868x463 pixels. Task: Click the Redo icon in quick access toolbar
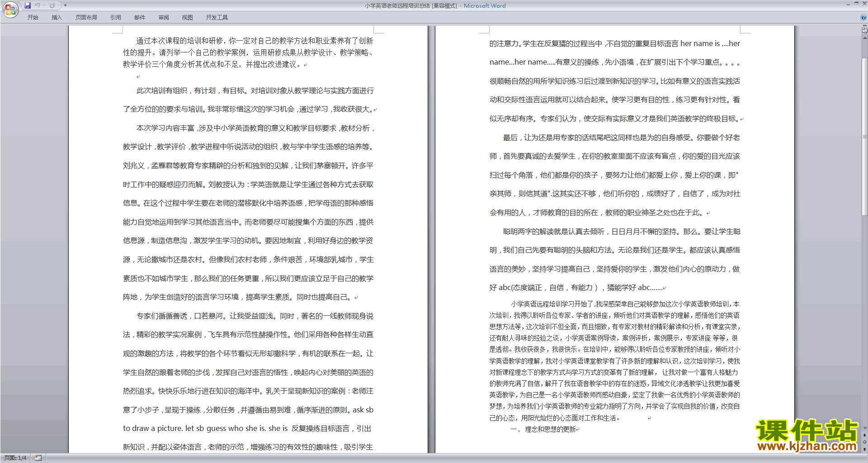[x=52, y=5]
